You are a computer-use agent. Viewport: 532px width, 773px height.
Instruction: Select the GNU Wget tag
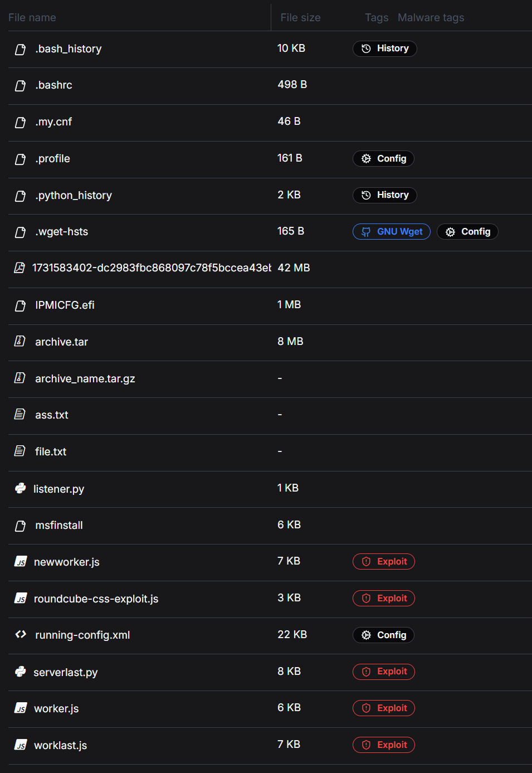[391, 232]
